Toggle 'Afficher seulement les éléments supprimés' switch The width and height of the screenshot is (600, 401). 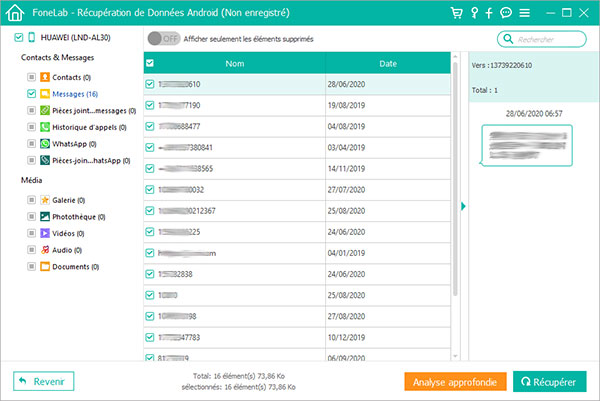(162, 38)
